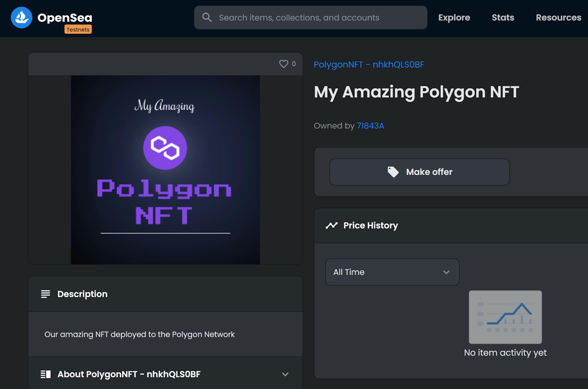Click the search magnifier icon

coord(207,17)
